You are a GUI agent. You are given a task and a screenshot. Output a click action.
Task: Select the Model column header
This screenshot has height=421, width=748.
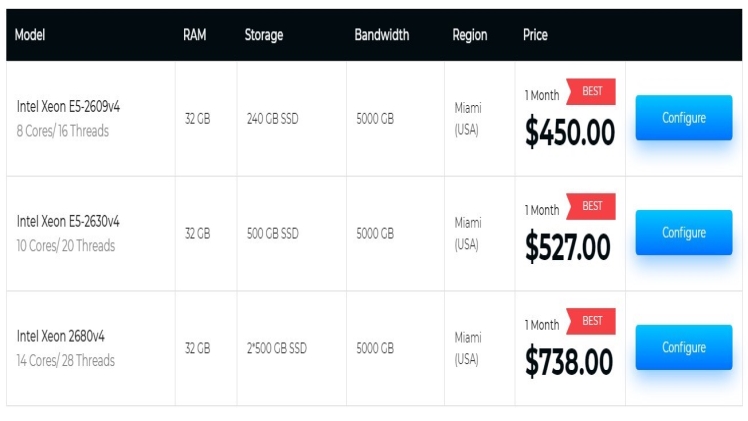(x=30, y=35)
